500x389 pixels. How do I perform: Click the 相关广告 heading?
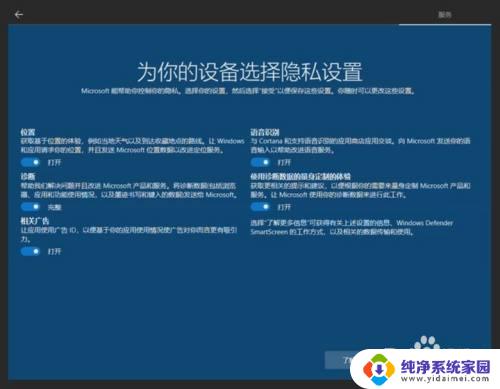click(35, 221)
